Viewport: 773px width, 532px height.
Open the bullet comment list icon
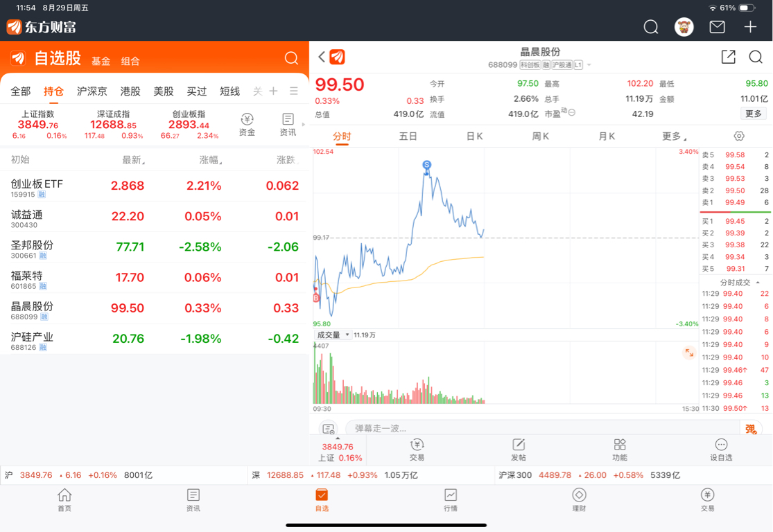pyautogui.click(x=329, y=429)
